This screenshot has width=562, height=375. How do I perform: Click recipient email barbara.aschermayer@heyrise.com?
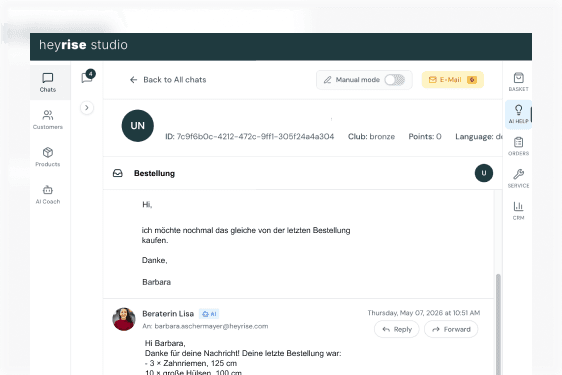click(x=211, y=326)
